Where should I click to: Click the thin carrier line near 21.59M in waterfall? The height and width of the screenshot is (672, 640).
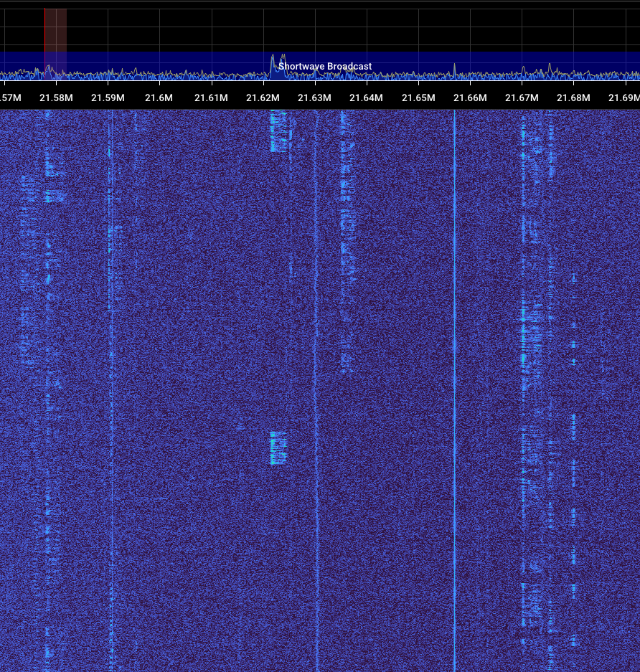pyautogui.click(x=110, y=359)
